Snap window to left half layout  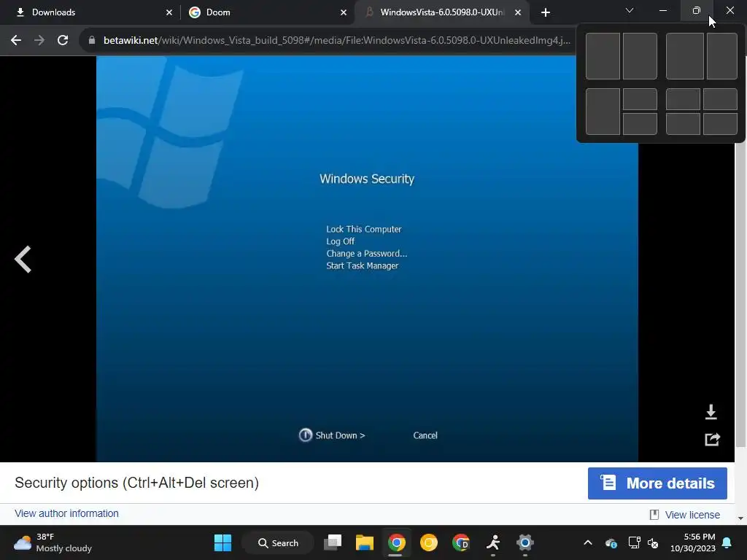[x=603, y=56]
